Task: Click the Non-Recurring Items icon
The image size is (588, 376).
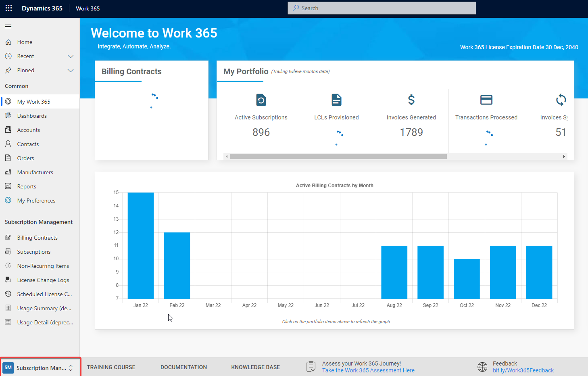Action: 8,266
